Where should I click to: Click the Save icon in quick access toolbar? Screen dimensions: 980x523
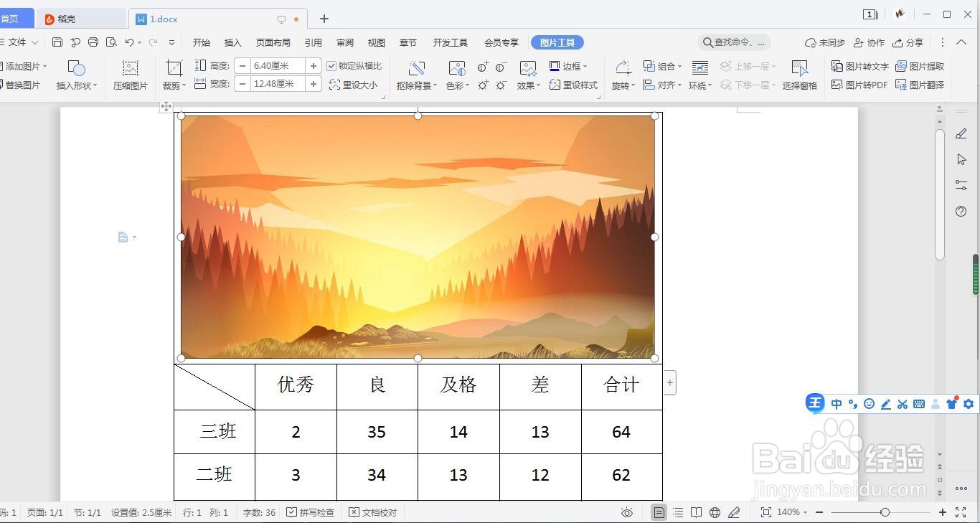click(x=57, y=42)
